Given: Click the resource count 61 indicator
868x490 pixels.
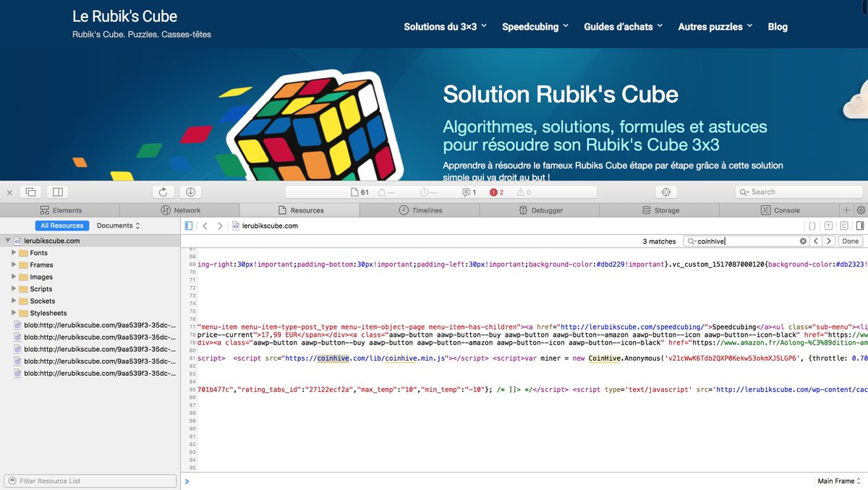Looking at the screenshot, I should [359, 192].
